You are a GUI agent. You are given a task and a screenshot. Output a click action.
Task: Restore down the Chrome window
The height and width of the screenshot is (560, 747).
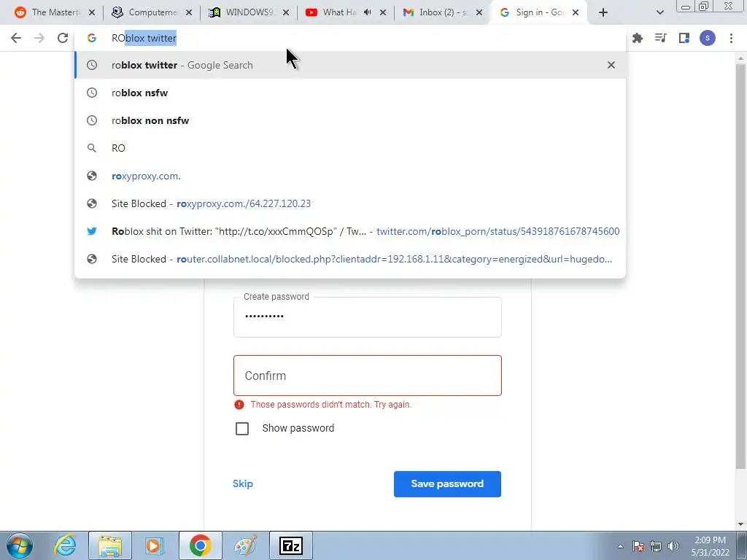pos(704,7)
